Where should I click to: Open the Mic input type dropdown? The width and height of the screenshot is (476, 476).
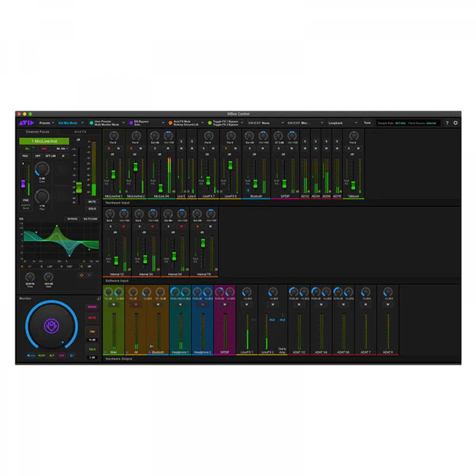pos(28,148)
